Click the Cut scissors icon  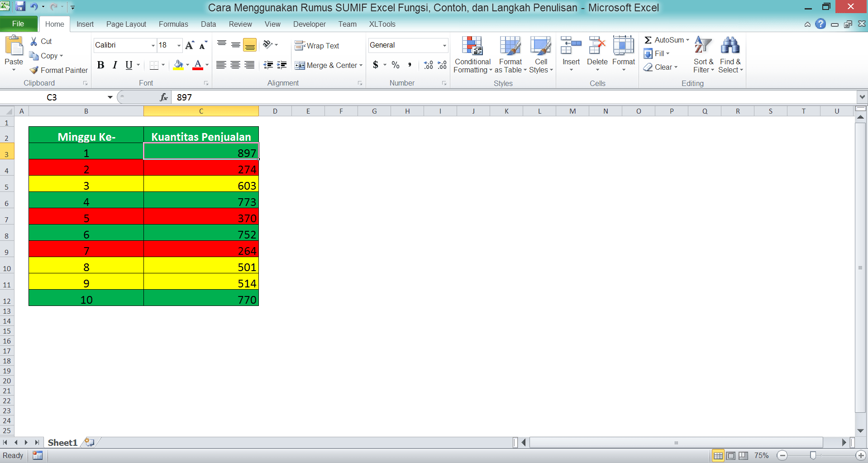point(34,41)
